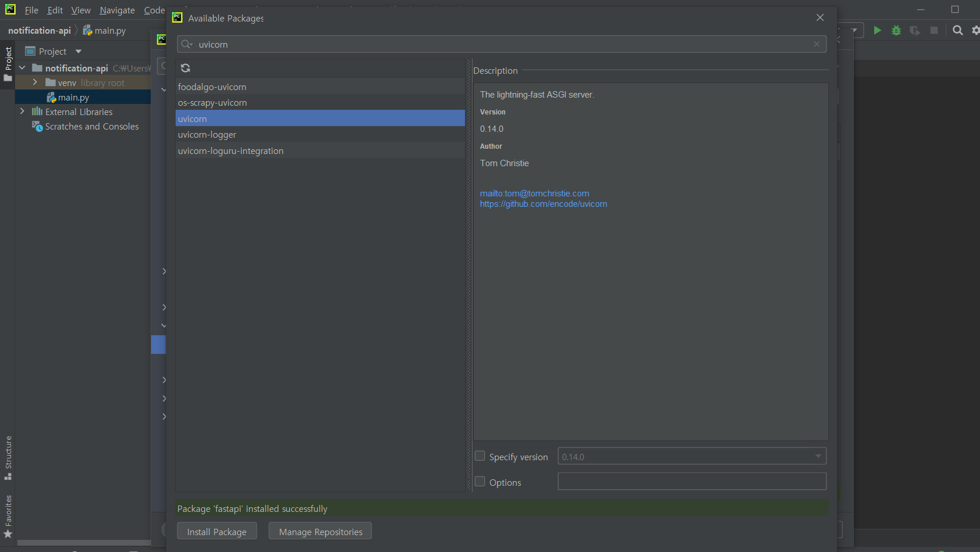Screen dimensions: 980x552
Task: Open the Favorites side tab
Action: pos(8,517)
